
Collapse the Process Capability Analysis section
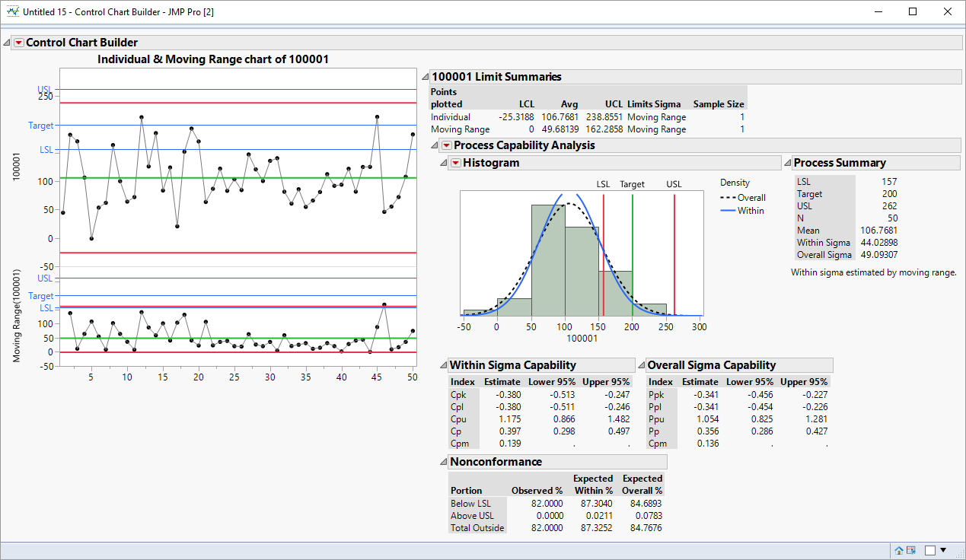435,145
